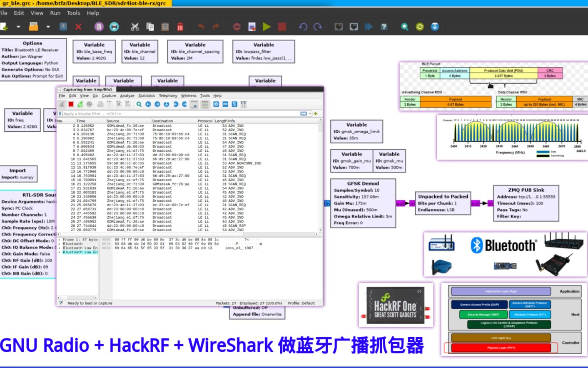
Task: Click the Save flowgraph icon in GRC toolbar
Action: (63, 27)
